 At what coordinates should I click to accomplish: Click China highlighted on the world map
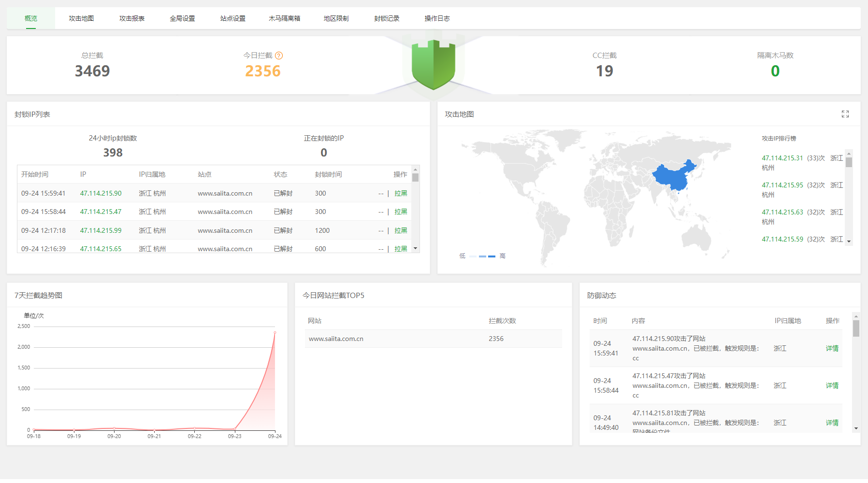point(672,177)
